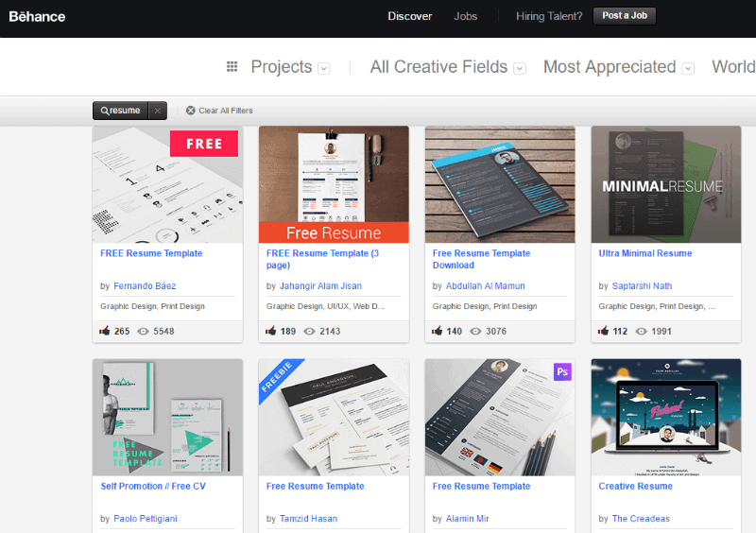Click the eye views icon showing 5548
The height and width of the screenshot is (533, 756).
[x=144, y=332]
